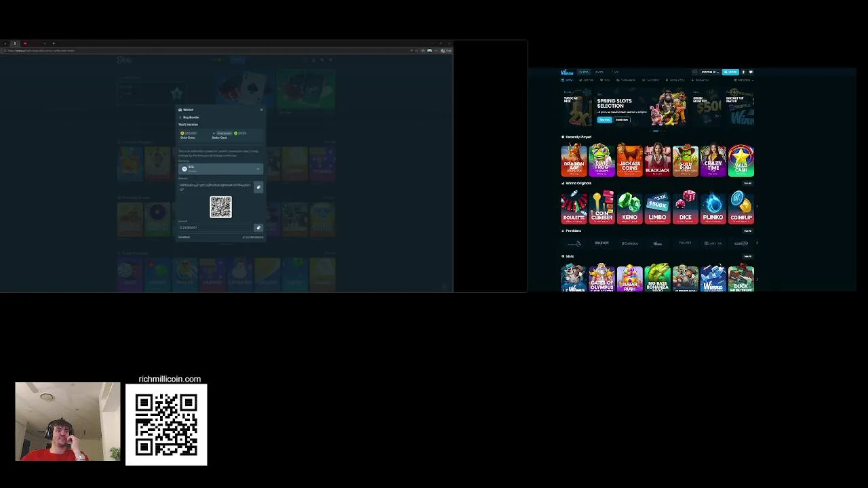Click the Stake logo in the left browser
Screen dimensions: 868x488
coord(124,60)
